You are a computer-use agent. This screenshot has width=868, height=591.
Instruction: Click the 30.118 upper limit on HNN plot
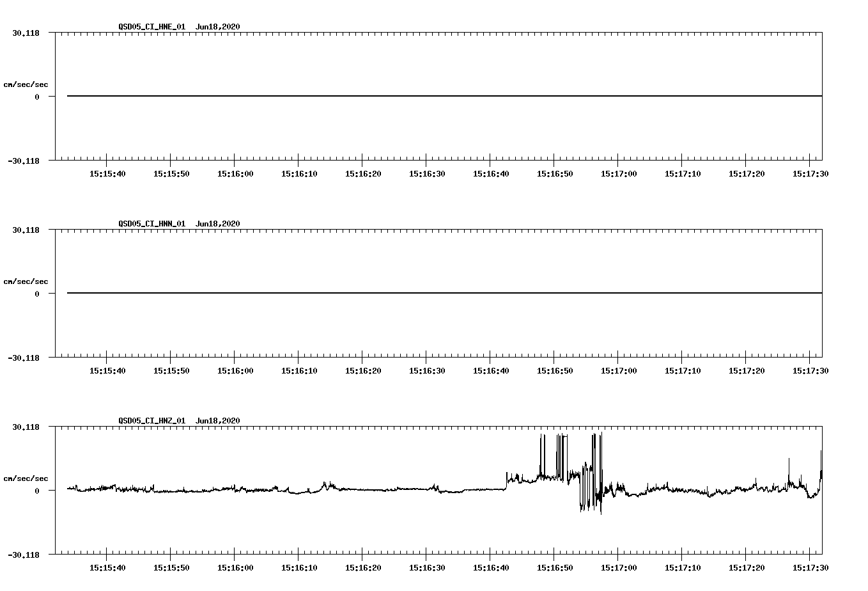(26, 230)
